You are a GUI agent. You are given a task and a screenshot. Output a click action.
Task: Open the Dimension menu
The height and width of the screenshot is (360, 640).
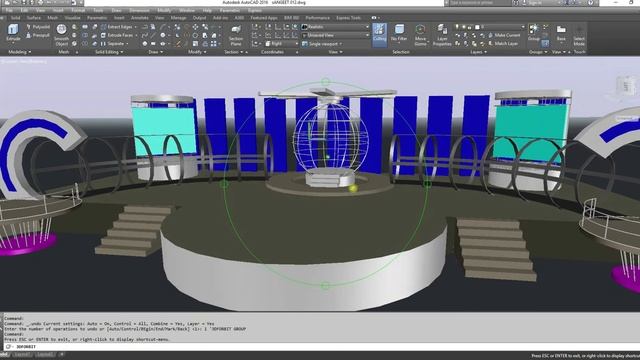(x=139, y=10)
